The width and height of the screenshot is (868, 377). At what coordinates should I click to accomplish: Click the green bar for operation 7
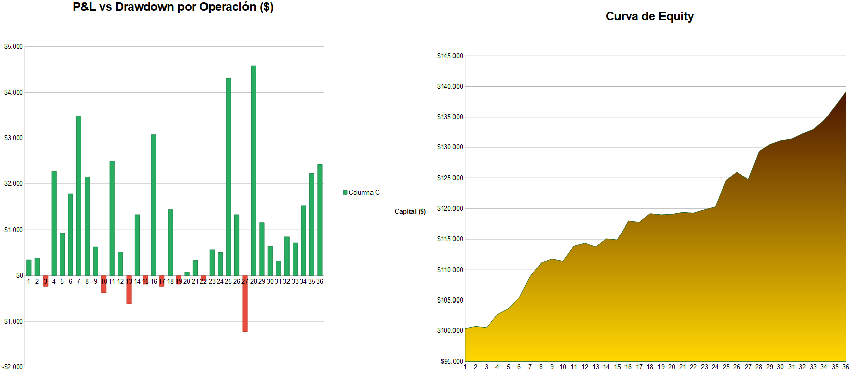[x=79, y=195]
